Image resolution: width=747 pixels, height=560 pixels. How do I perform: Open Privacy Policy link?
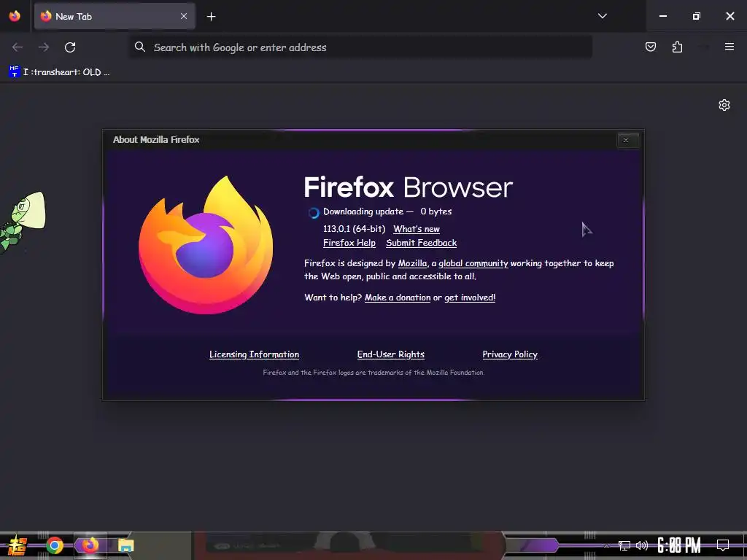tap(510, 354)
